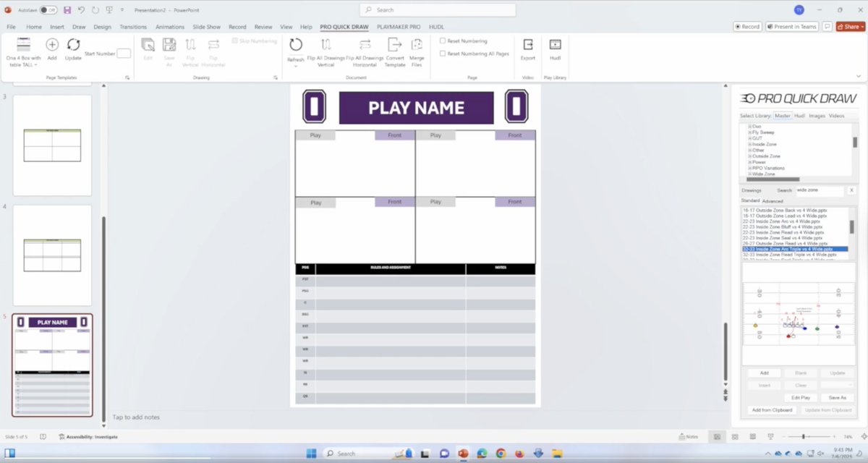
Task: Open the Refresh dropdown arrow
Action: coord(296,65)
